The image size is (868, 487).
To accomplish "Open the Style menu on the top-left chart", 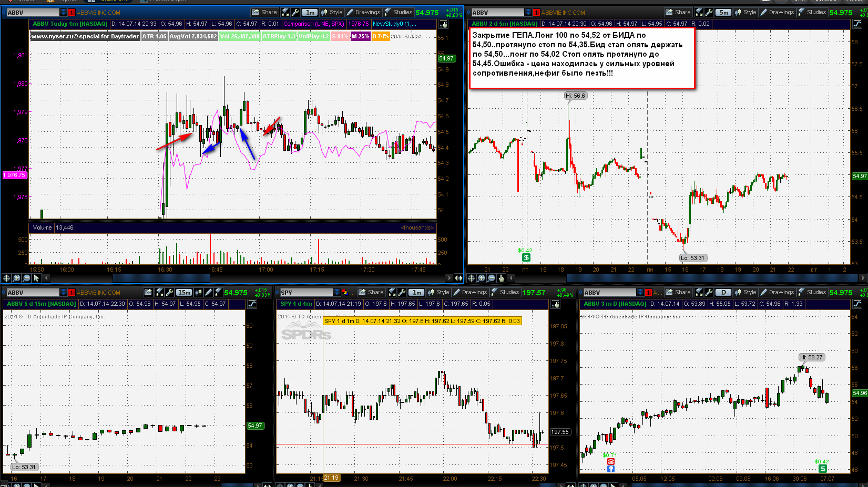I will 331,12.
